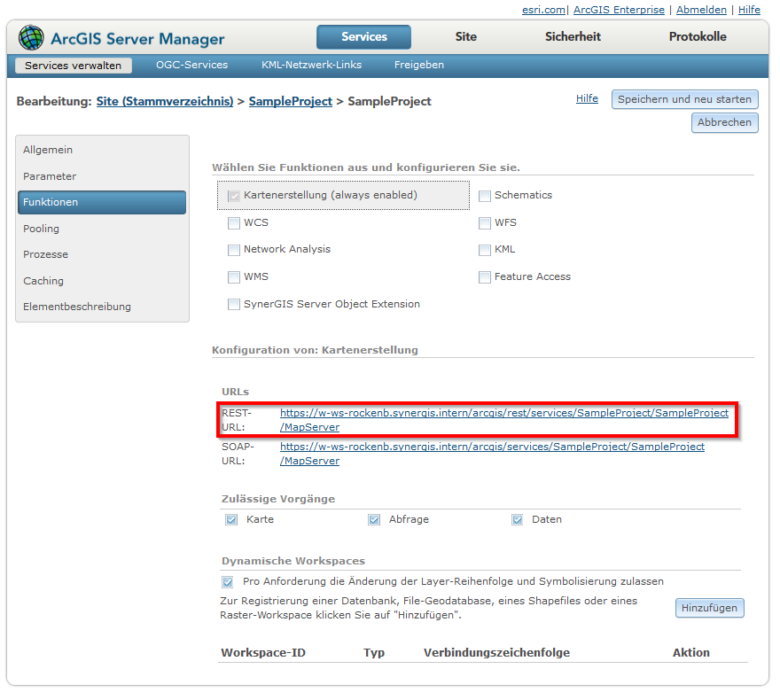
Task: Disable the Daten operation checkbox
Action: (517, 519)
